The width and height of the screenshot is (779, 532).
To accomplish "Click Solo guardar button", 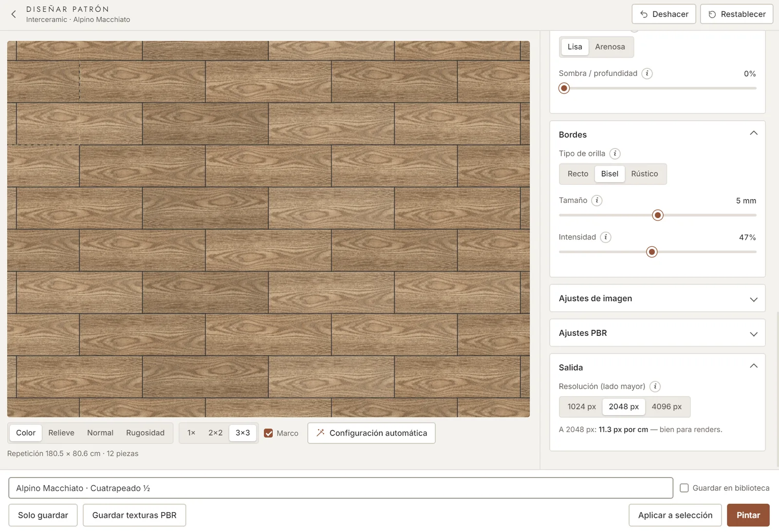I will (x=43, y=515).
